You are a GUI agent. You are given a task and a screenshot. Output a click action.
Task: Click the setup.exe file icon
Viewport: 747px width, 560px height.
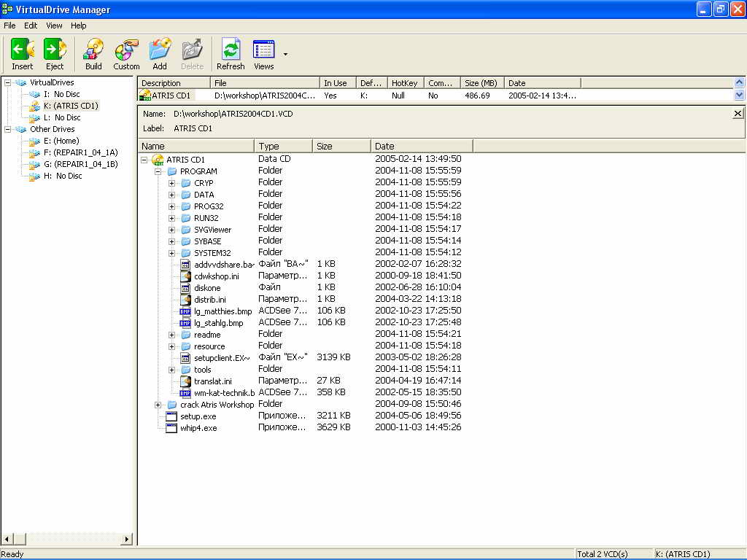point(171,416)
